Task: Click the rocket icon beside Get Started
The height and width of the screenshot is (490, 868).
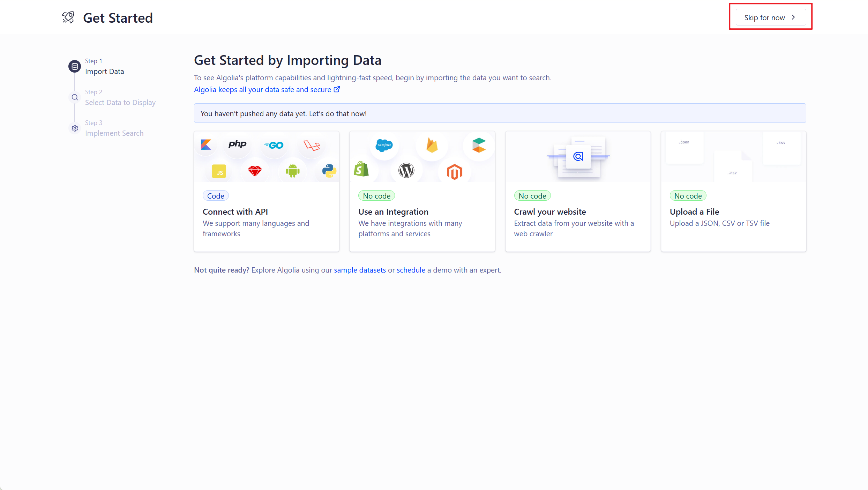Action: [x=68, y=17]
